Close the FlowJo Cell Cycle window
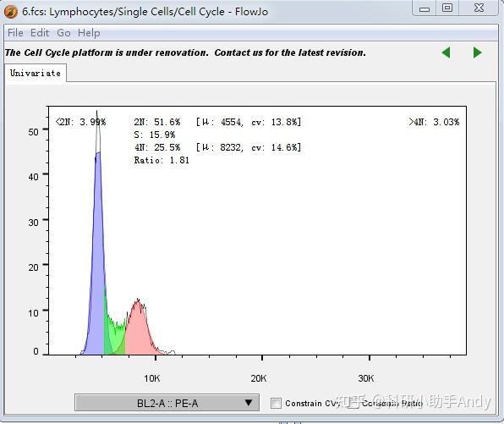 (479, 8)
